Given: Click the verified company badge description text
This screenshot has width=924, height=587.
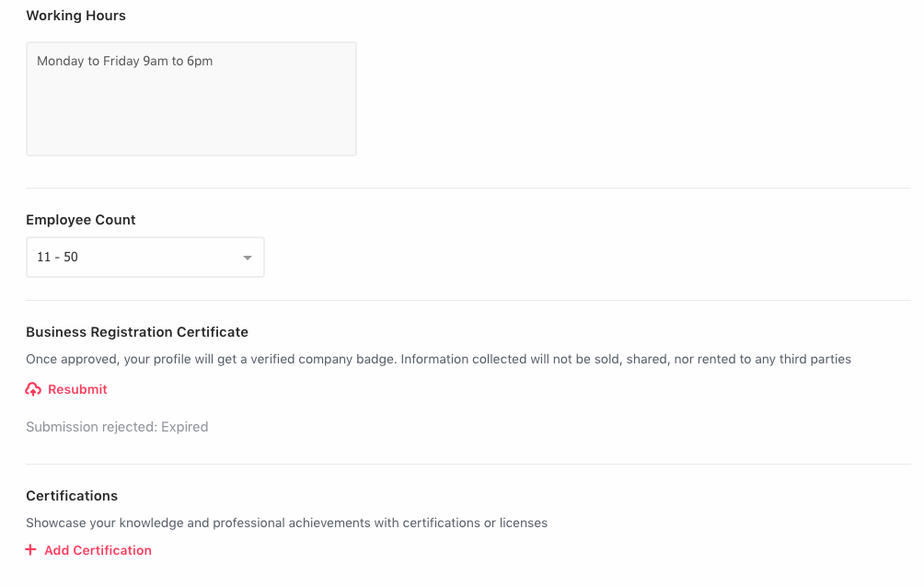Looking at the screenshot, I should pyautogui.click(x=438, y=360).
